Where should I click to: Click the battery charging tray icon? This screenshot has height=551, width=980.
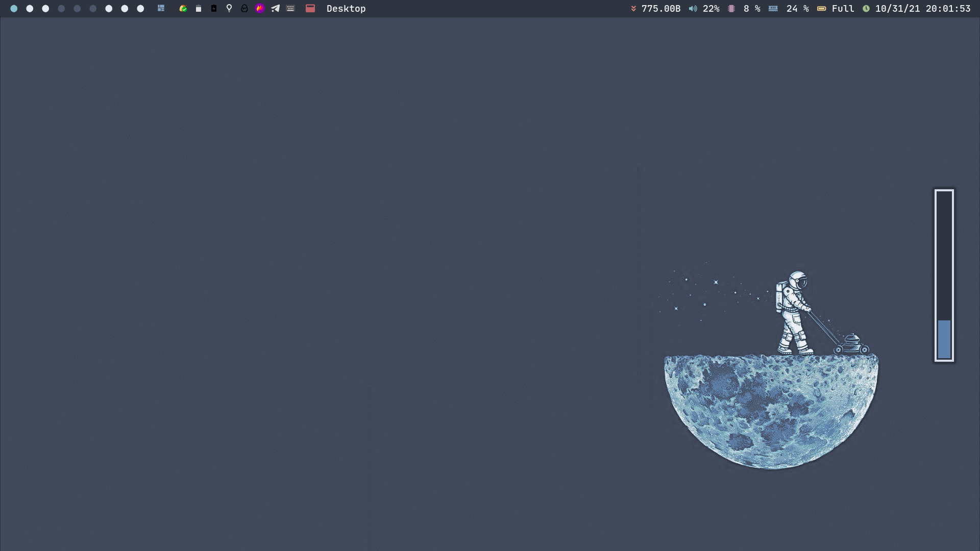coord(214,8)
